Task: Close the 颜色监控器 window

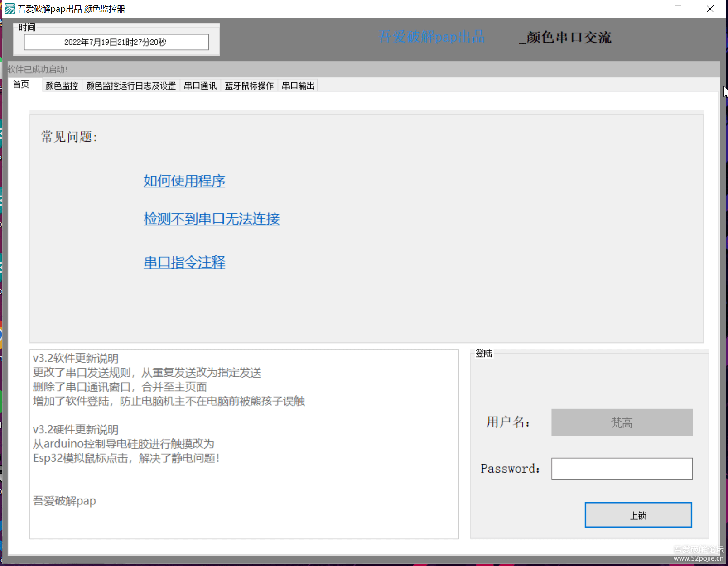Action: pyautogui.click(x=710, y=9)
